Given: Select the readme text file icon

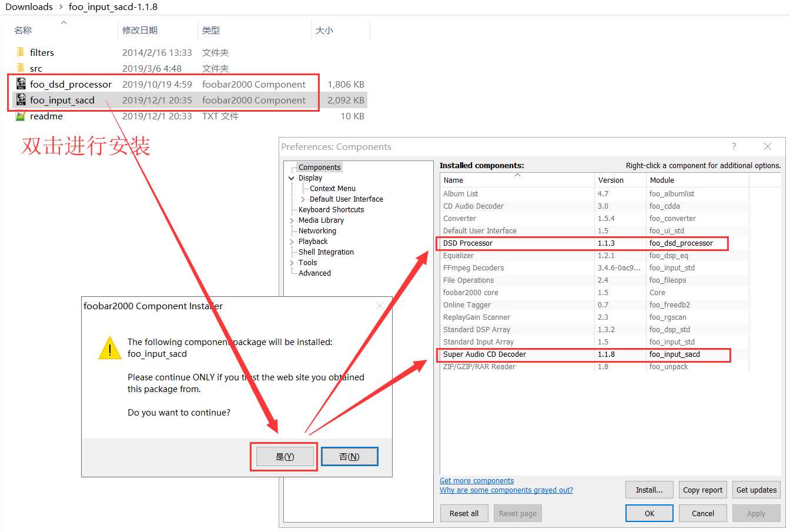Looking at the screenshot, I should click(x=21, y=116).
